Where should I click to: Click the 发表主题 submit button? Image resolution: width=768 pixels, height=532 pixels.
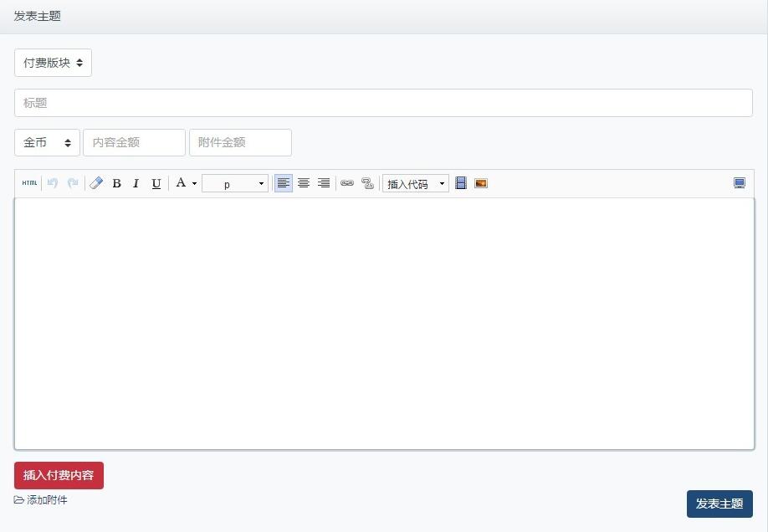point(719,504)
